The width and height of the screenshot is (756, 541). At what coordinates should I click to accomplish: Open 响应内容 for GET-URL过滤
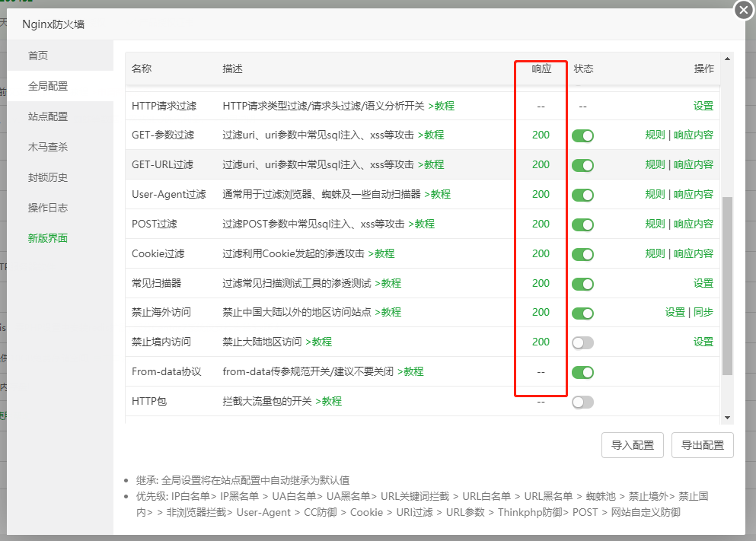tap(694, 164)
